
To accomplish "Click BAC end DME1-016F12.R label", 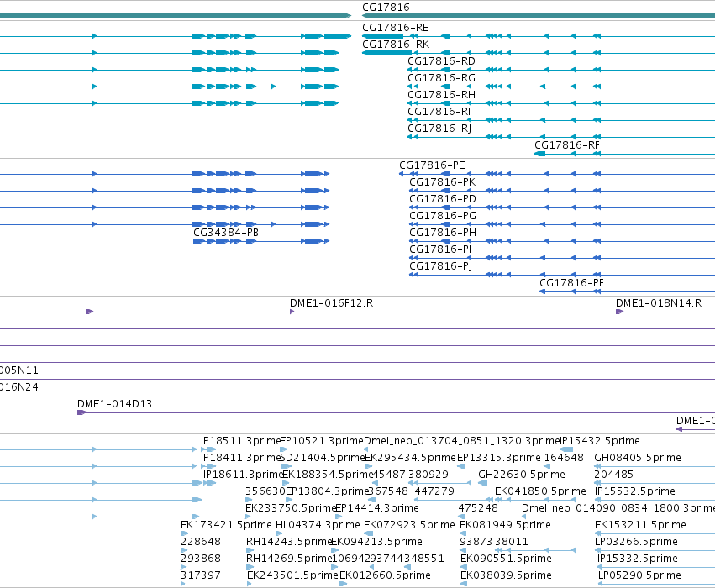I will tap(331, 303).
